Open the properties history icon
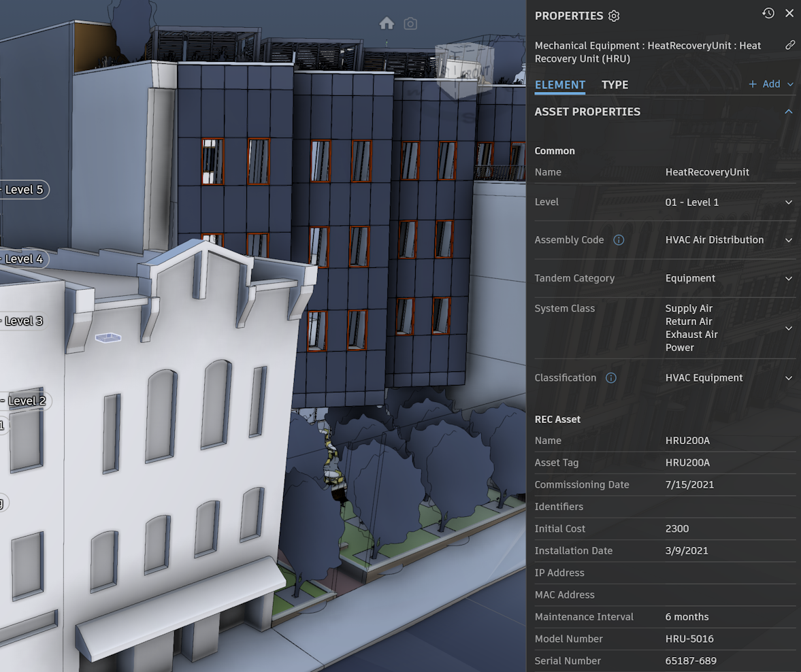Viewport: 801px width, 672px height. [x=768, y=14]
